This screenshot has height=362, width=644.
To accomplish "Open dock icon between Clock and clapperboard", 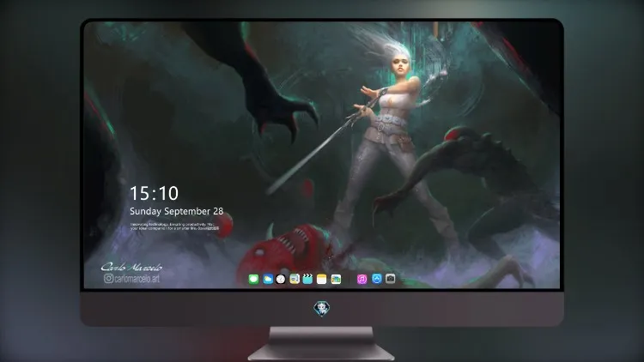I will [x=294, y=279].
